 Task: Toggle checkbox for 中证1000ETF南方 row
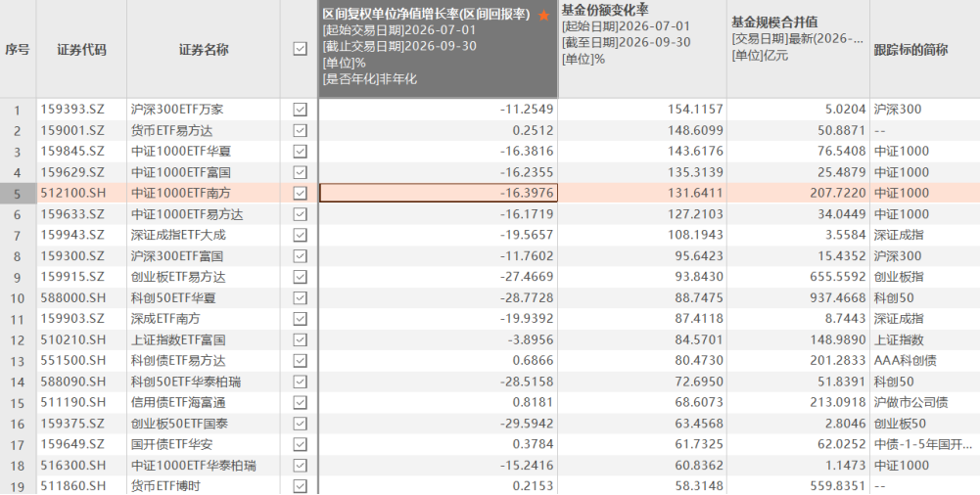(300, 193)
